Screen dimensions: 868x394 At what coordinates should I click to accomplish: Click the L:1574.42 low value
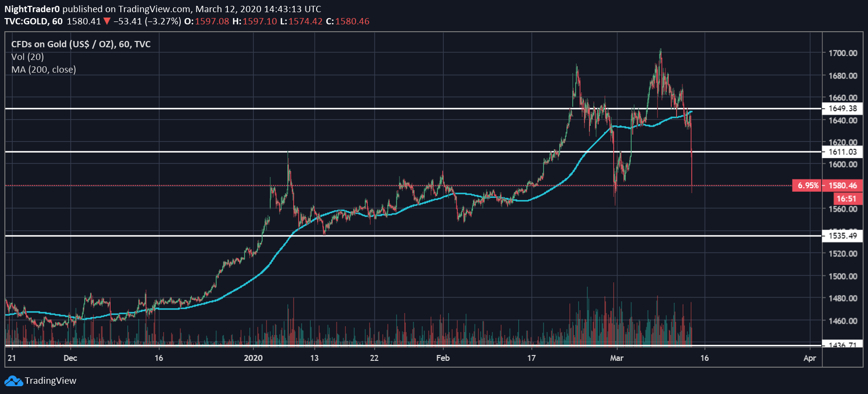[x=302, y=21]
